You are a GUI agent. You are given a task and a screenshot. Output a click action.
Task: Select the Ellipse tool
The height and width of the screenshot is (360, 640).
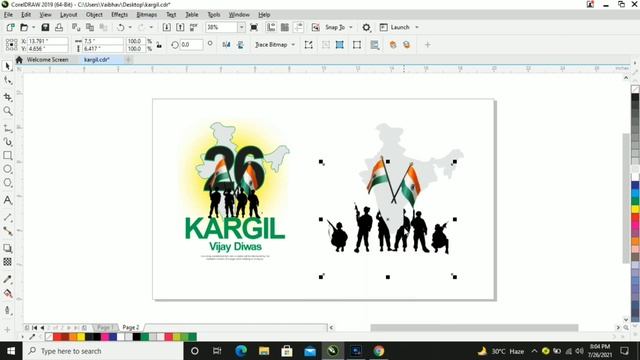(x=7, y=169)
